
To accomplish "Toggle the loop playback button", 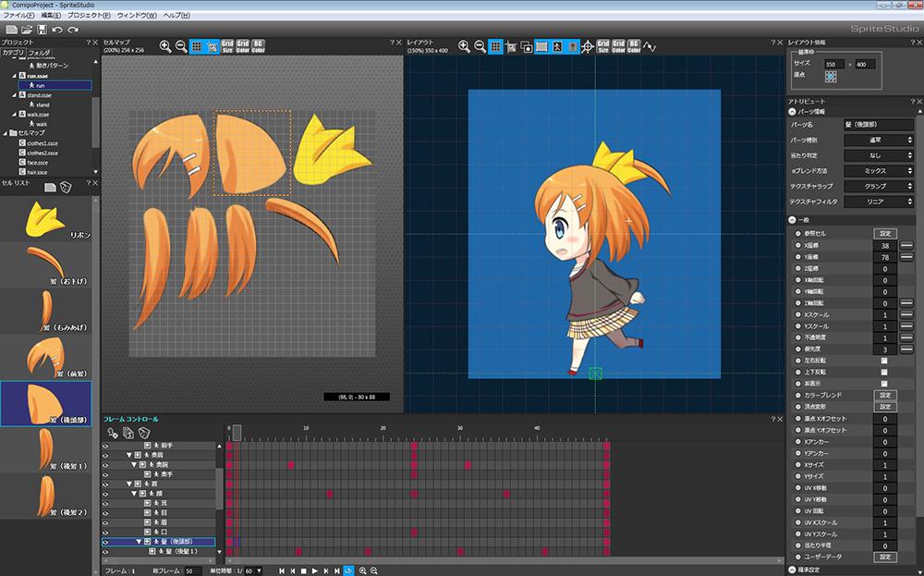I will [x=348, y=570].
